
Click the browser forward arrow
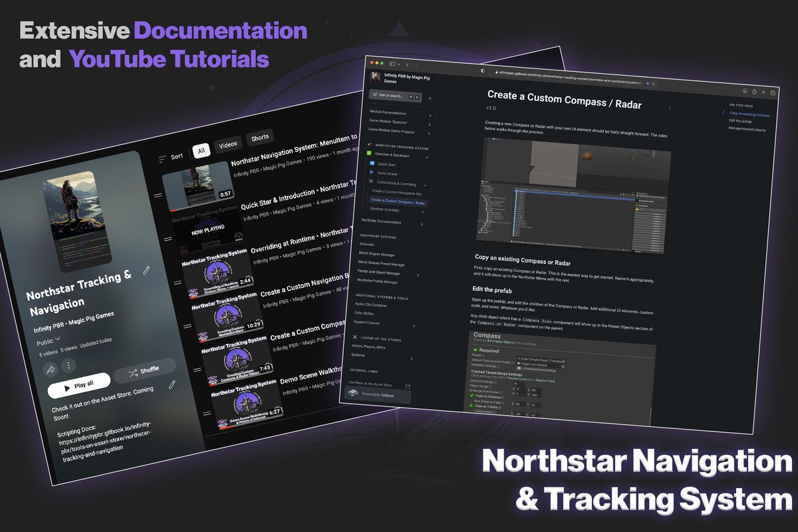[x=417, y=65]
